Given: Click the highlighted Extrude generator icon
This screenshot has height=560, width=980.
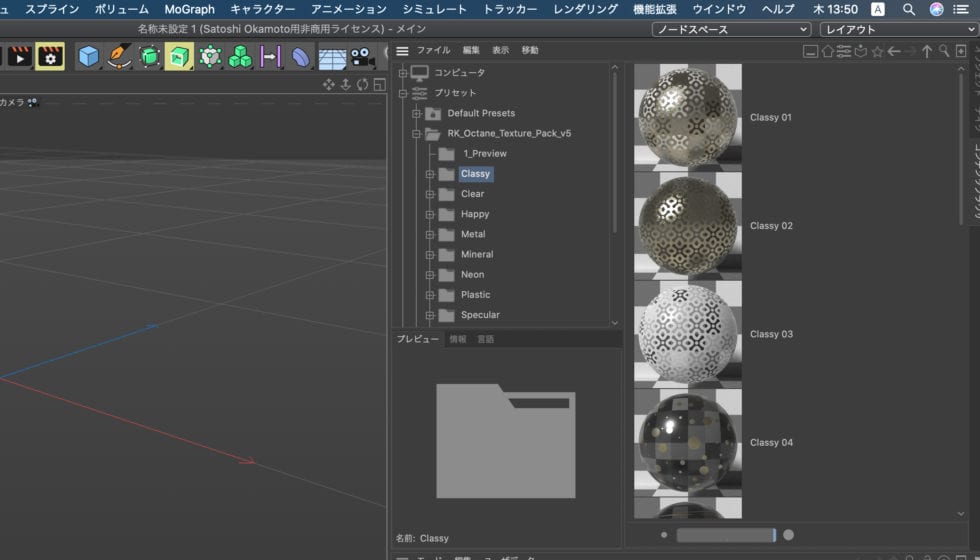Looking at the screenshot, I should (179, 57).
